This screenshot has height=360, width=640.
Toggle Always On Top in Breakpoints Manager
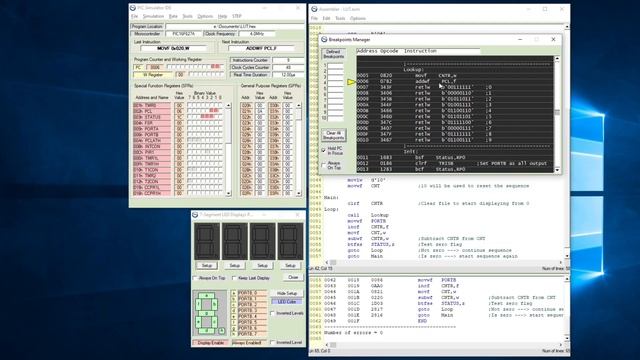tap(324, 165)
